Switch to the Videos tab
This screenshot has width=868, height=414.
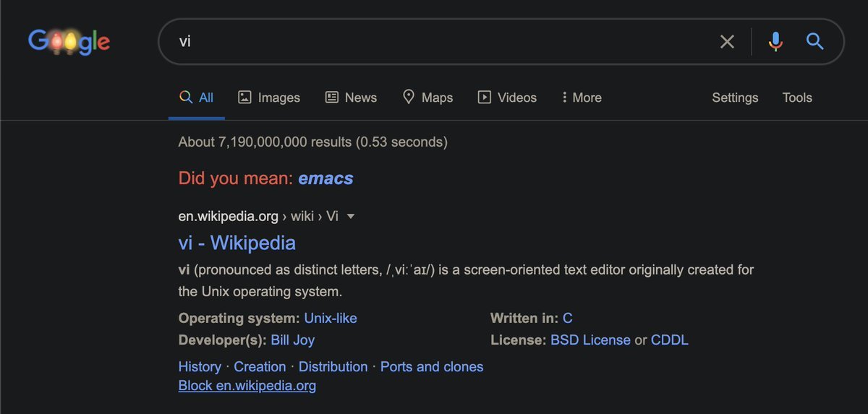507,98
